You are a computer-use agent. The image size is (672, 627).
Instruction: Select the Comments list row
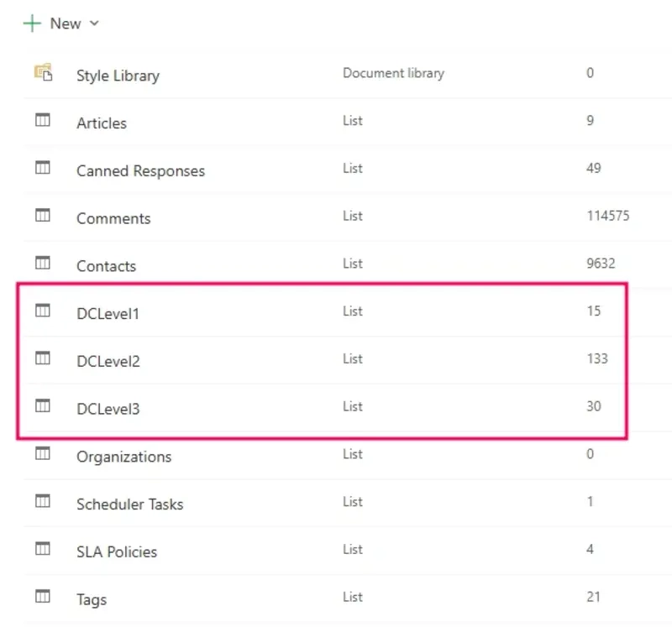(113, 218)
